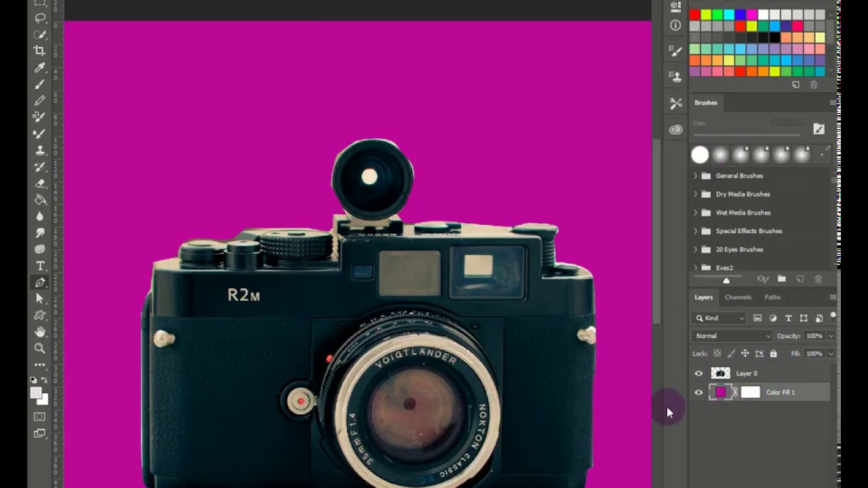
Task: Select the Quick Selection tool
Action: pos(40,35)
